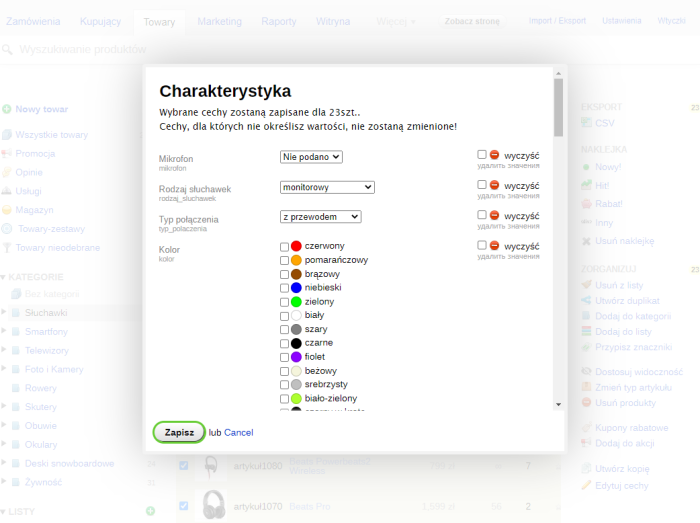Click red clear icon in Typ połączenia row
Viewport: 700px width, 523px height.
point(494,215)
